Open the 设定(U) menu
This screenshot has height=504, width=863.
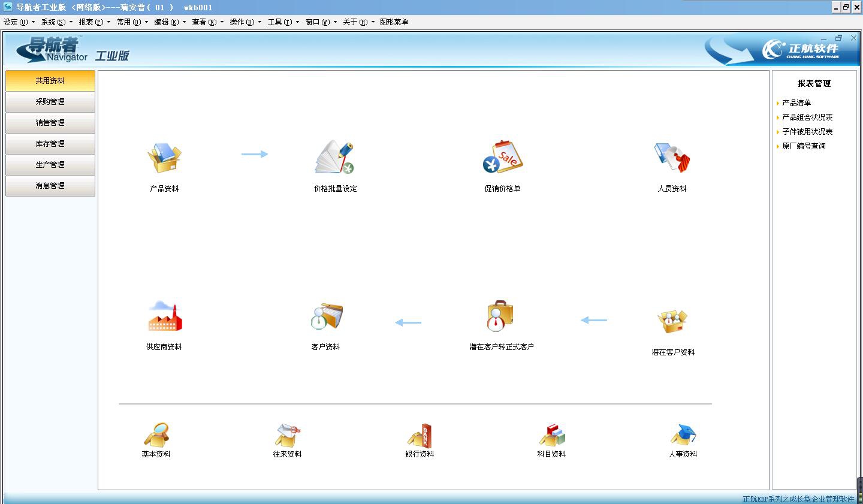click(x=19, y=22)
